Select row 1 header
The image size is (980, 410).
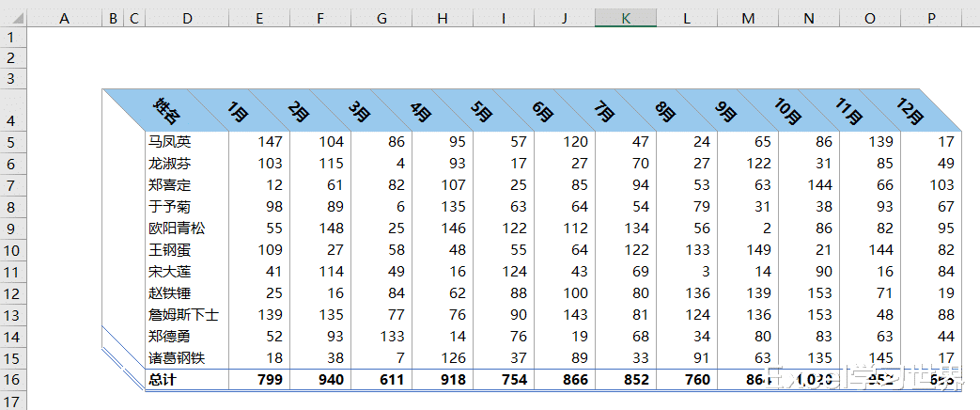click(13, 37)
